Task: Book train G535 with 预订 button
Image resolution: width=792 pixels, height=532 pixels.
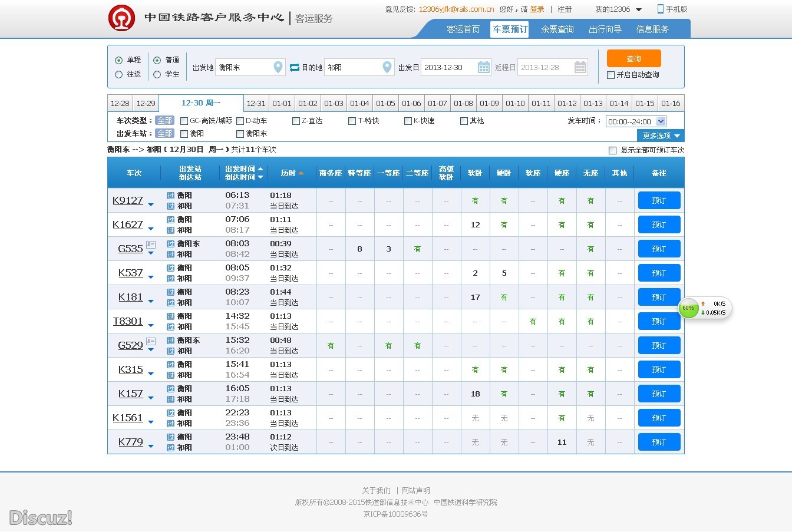Action: pos(659,249)
